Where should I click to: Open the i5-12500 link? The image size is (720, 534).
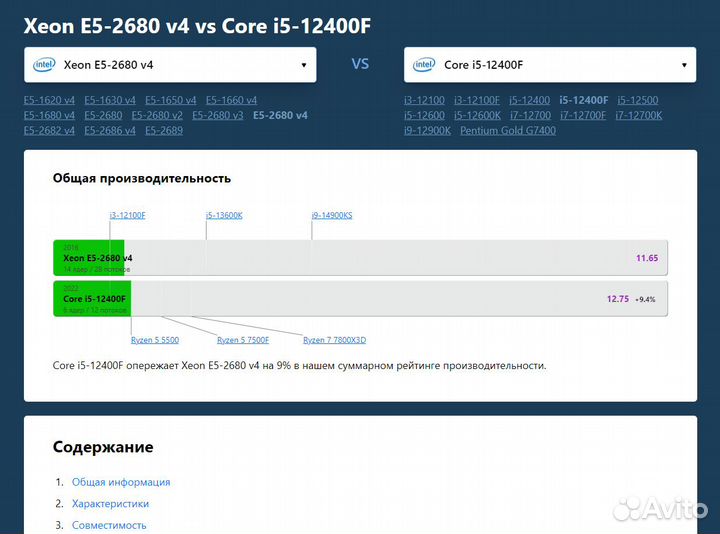tap(638, 100)
